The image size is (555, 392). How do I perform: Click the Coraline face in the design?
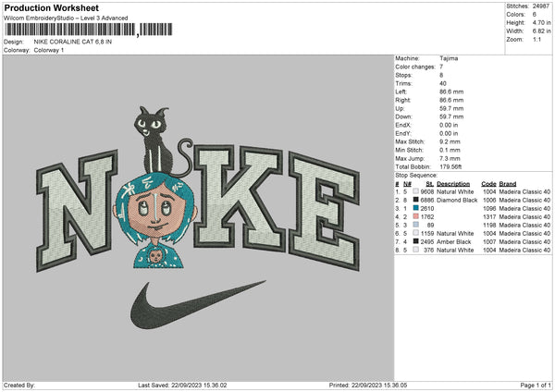(x=155, y=214)
